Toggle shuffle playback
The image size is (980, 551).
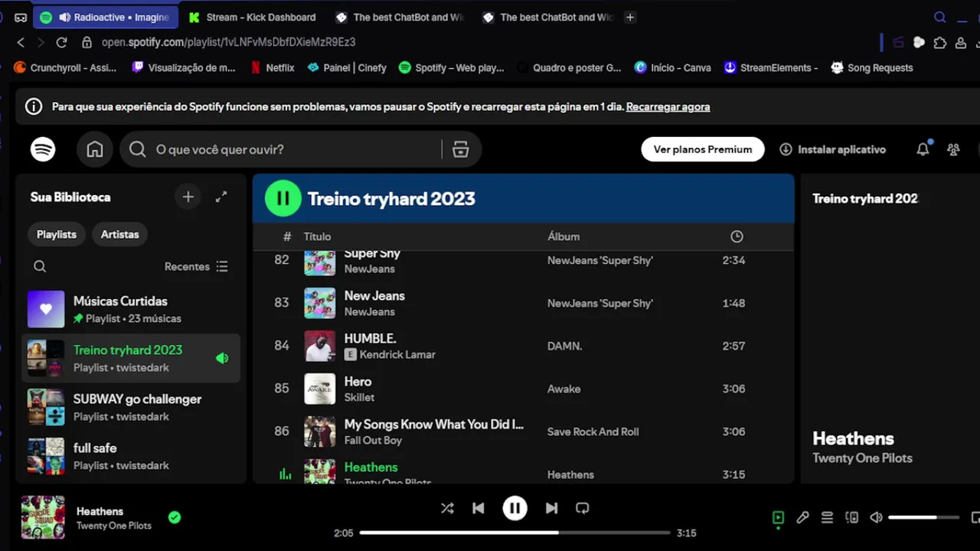(448, 507)
